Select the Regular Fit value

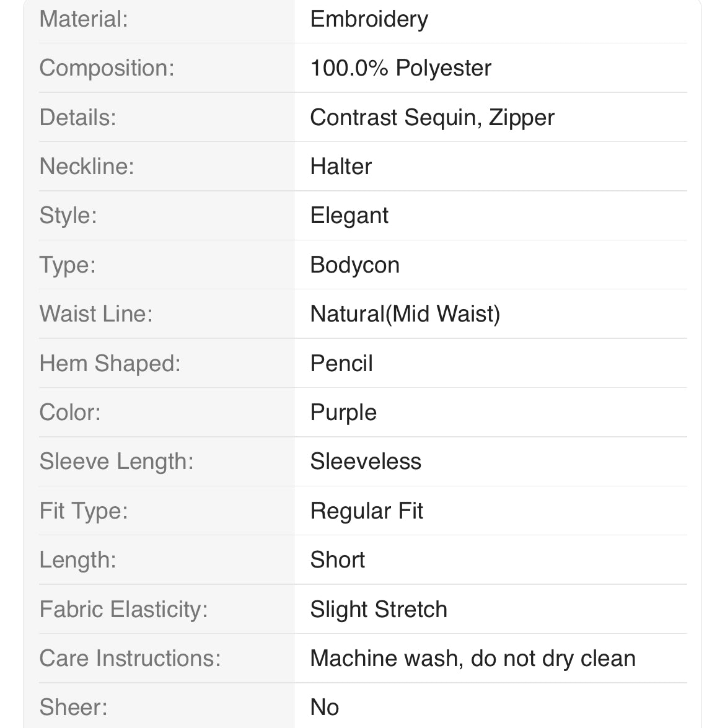point(366,512)
